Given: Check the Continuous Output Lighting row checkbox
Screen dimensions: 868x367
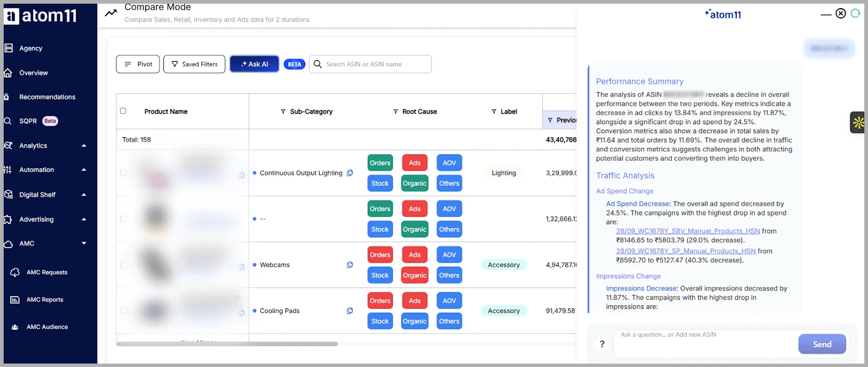Looking at the screenshot, I should coord(123,173).
